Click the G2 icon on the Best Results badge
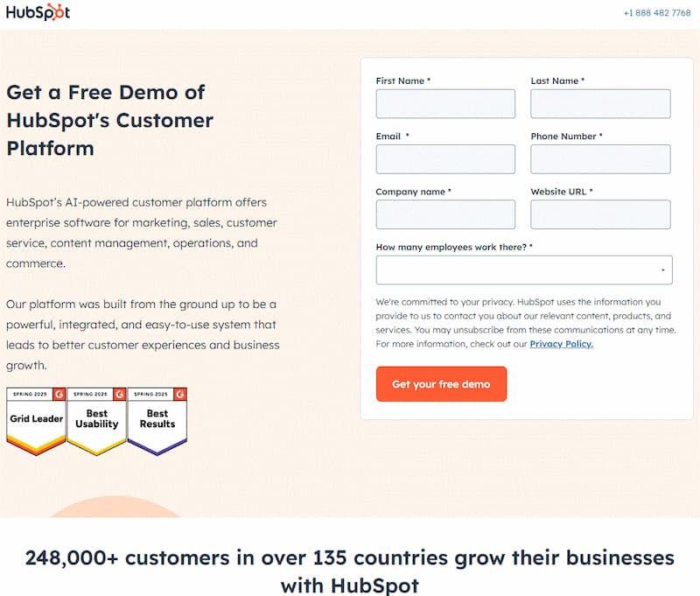Image resolution: width=700 pixels, height=596 pixels. (x=180, y=394)
